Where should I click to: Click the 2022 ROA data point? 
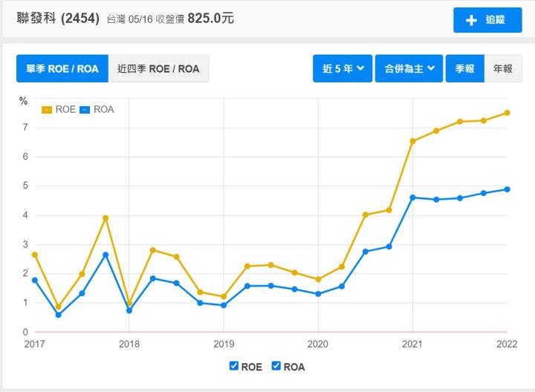coord(507,189)
